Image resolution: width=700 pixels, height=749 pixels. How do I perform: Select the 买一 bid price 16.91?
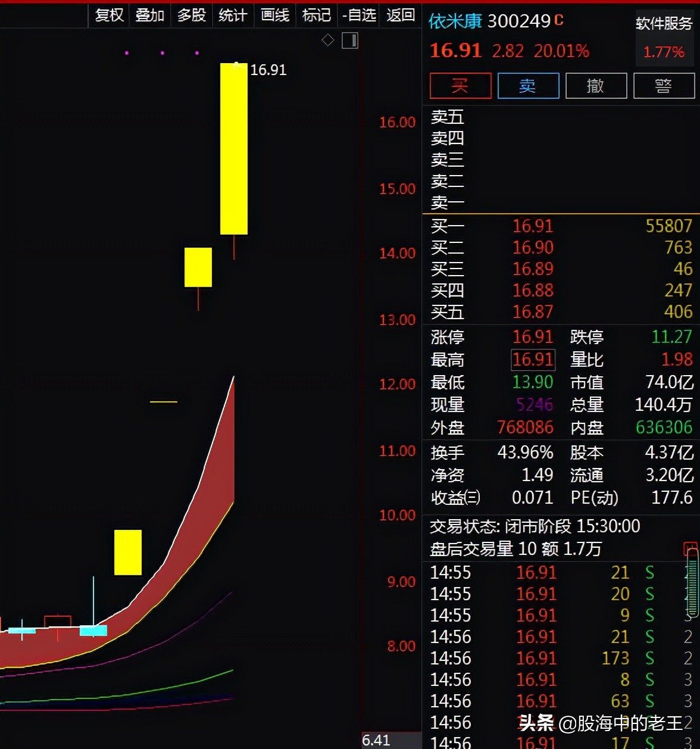click(x=533, y=226)
